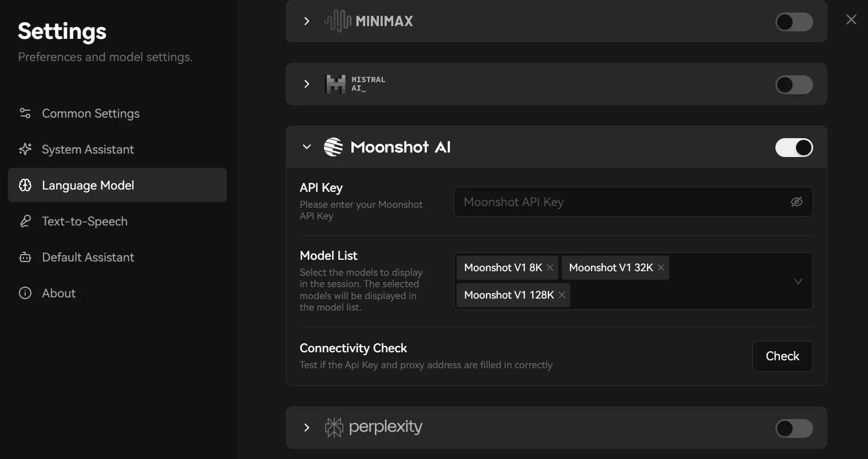Click the System Assistant sparkle icon
868x459 pixels.
pos(25,149)
